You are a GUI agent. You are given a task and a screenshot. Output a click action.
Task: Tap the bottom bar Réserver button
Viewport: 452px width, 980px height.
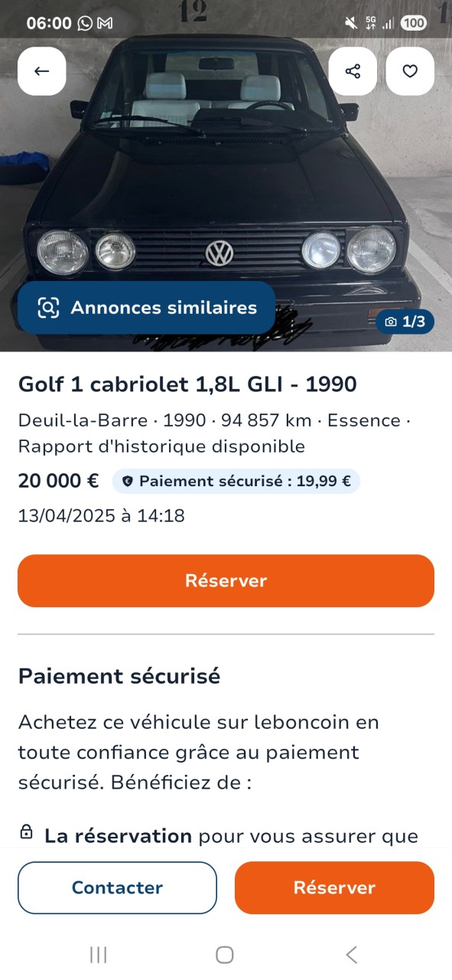point(334,887)
